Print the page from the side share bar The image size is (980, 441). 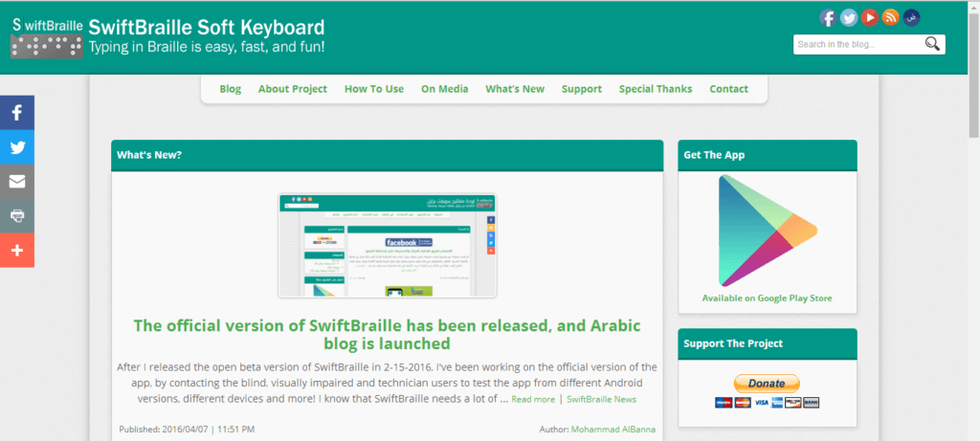17,216
